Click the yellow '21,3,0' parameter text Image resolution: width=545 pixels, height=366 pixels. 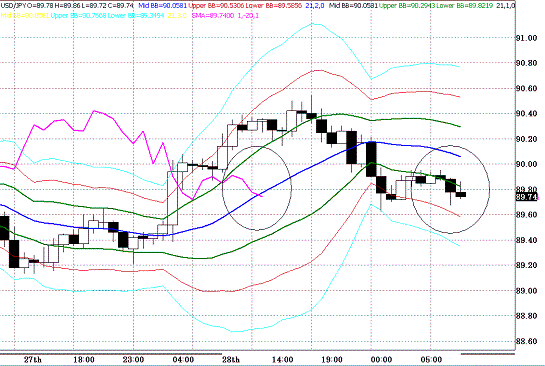(177, 16)
